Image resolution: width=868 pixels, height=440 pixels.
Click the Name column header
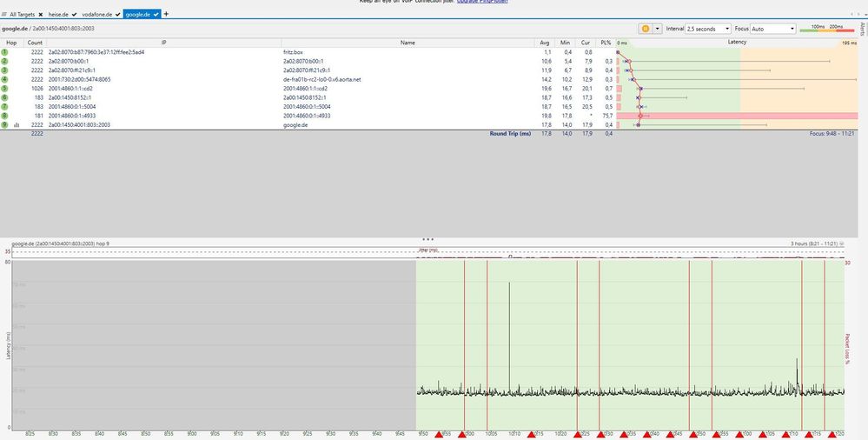pyautogui.click(x=408, y=43)
